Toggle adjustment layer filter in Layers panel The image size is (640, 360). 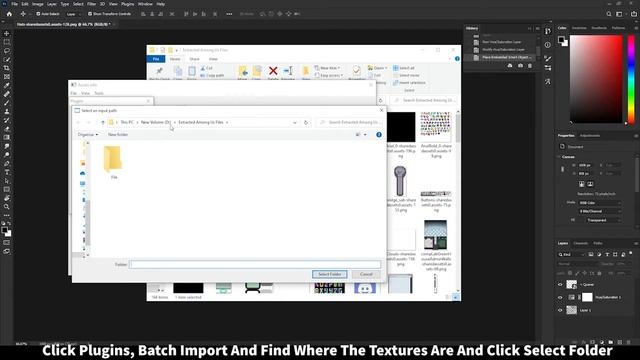pyautogui.click(x=599, y=254)
